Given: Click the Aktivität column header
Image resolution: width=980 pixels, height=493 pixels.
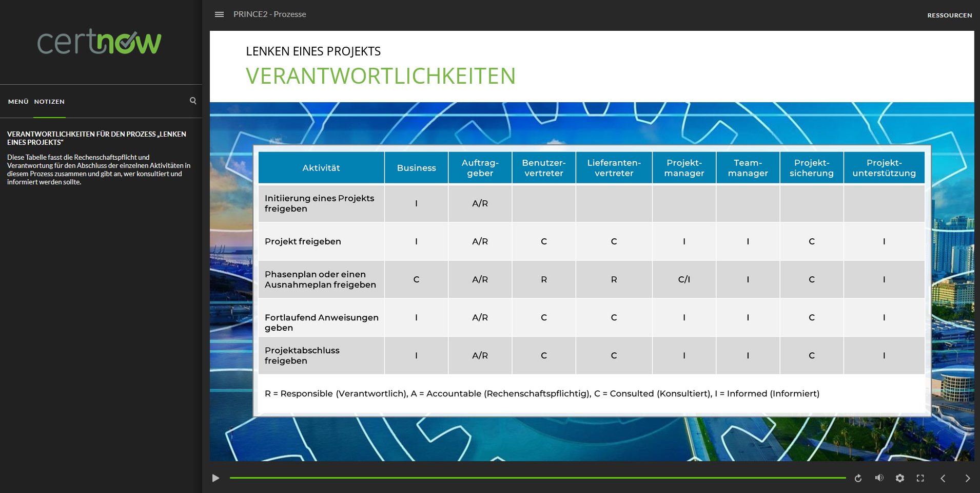Looking at the screenshot, I should 321,168.
